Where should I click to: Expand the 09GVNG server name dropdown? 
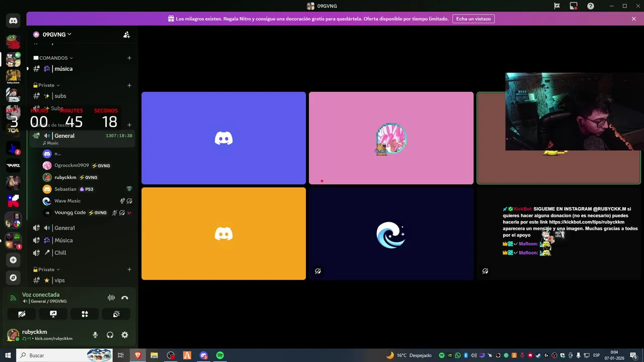(69, 34)
